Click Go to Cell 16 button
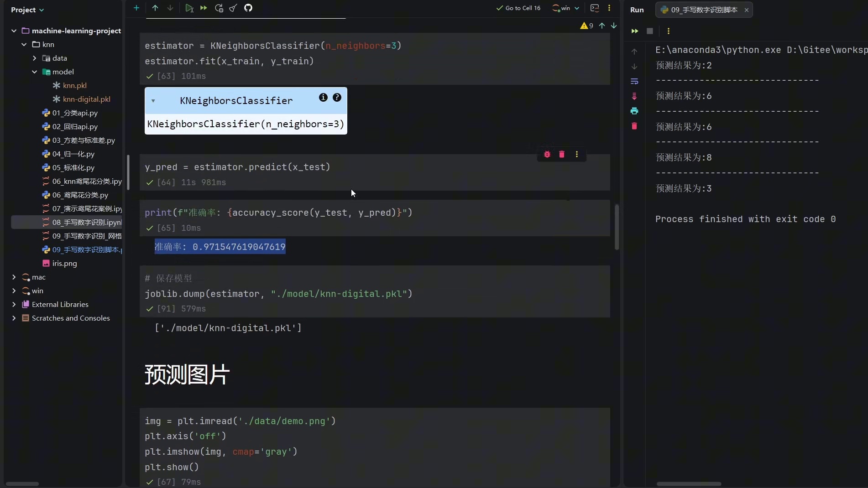This screenshot has height=488, width=868. [x=518, y=8]
